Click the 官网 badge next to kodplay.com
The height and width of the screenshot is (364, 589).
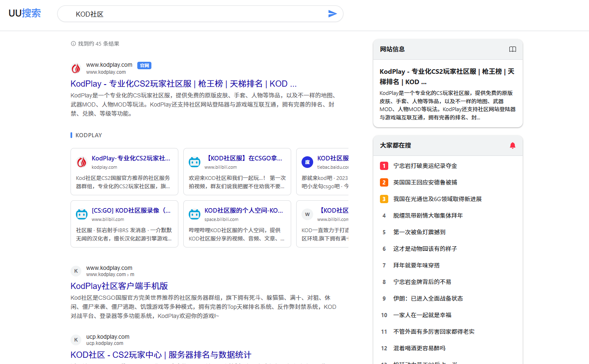(x=144, y=66)
